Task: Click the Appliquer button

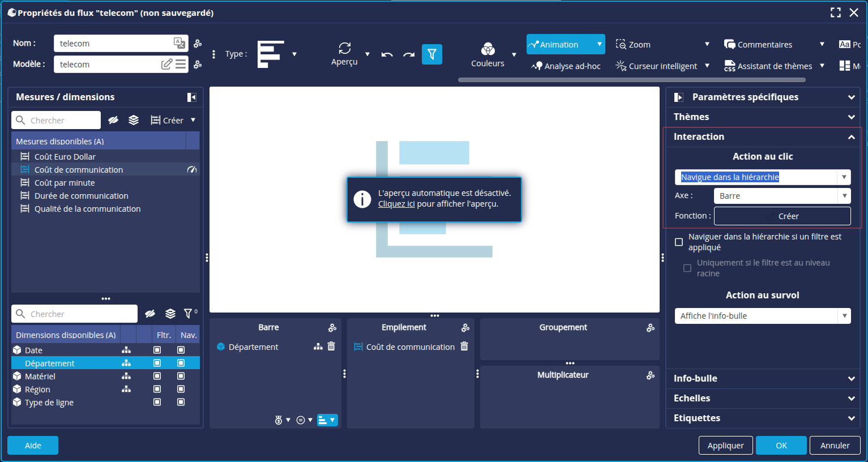Action: coord(725,446)
